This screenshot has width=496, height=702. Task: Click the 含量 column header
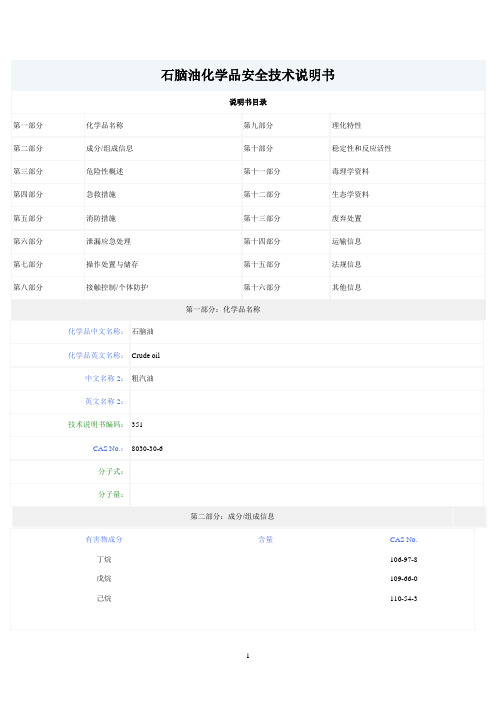click(x=265, y=539)
